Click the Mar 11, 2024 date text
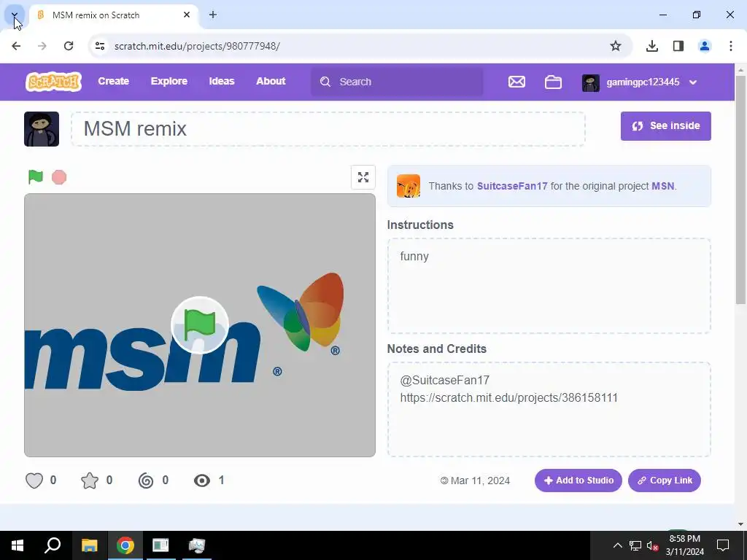This screenshot has height=560, width=747. [x=480, y=481]
